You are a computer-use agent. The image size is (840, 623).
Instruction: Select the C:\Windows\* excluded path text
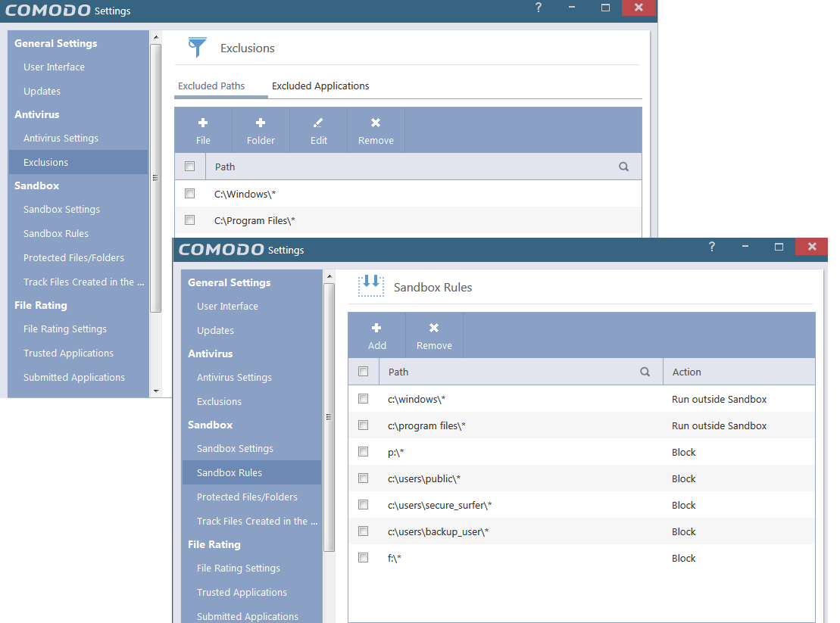(245, 195)
